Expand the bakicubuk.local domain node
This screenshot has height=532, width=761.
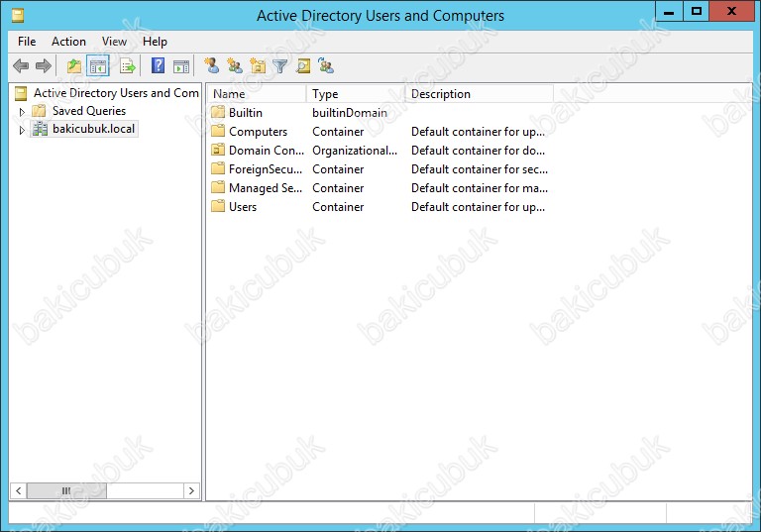(x=22, y=130)
